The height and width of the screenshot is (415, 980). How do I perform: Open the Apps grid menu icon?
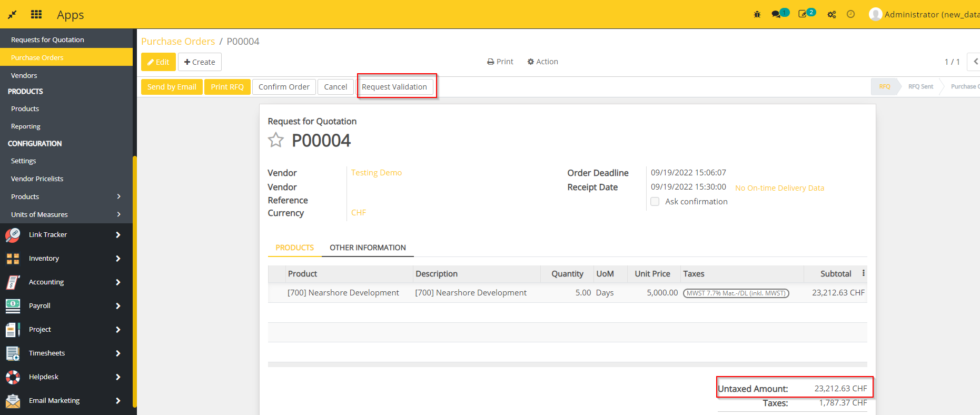pyautogui.click(x=36, y=14)
